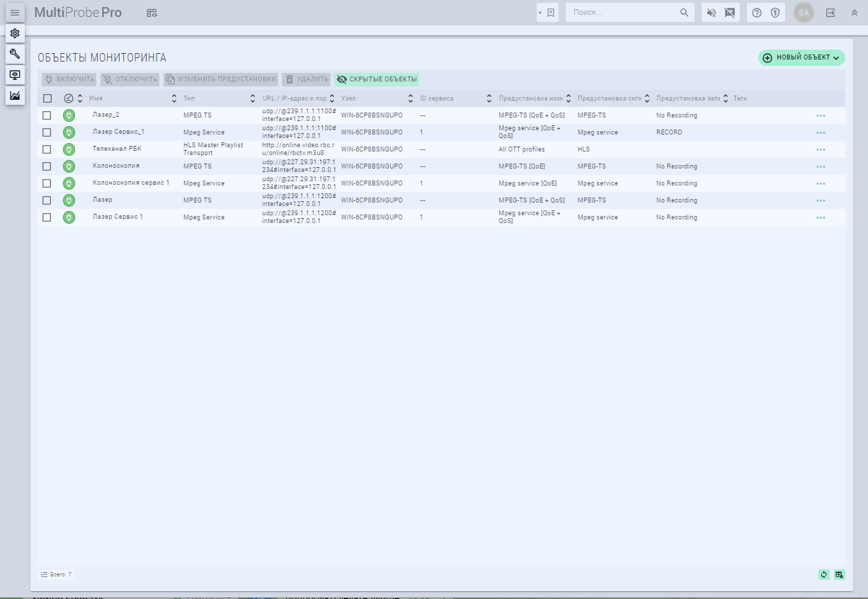Open the help question mark icon
Viewport: 868px width, 599px height.
point(757,13)
